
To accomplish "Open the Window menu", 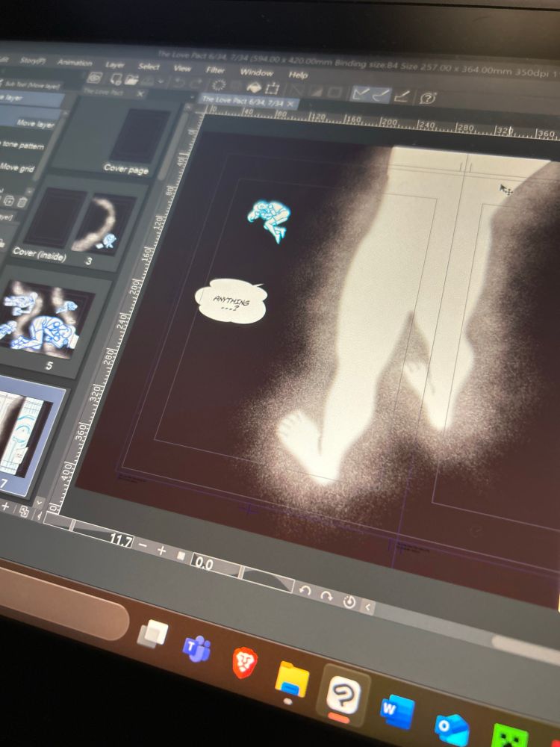I will [256, 72].
